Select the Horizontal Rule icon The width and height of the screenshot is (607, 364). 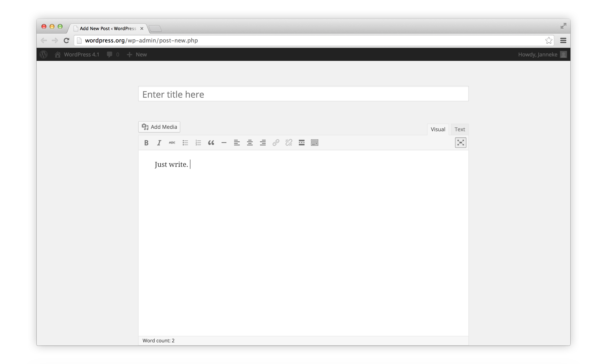pyautogui.click(x=224, y=143)
